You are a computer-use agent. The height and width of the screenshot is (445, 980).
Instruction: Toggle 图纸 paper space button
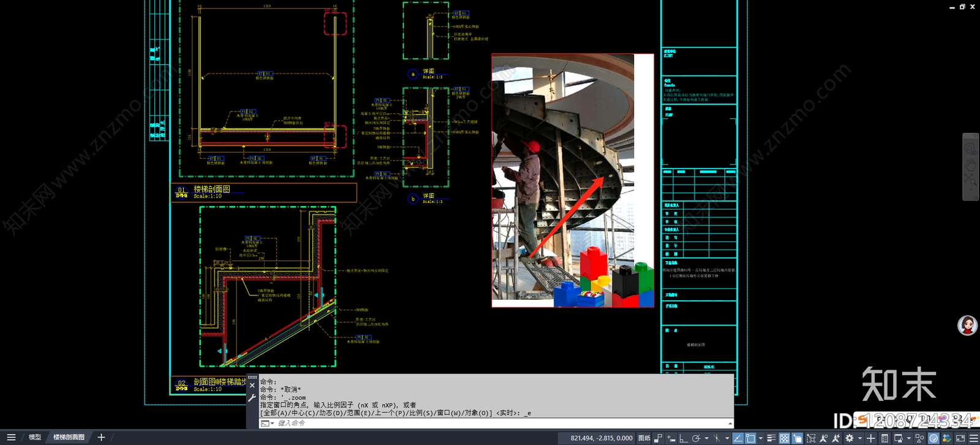point(644,438)
